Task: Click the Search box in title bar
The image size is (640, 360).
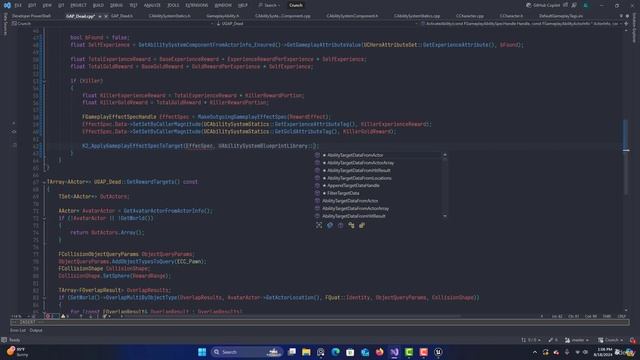Action: coord(269,5)
